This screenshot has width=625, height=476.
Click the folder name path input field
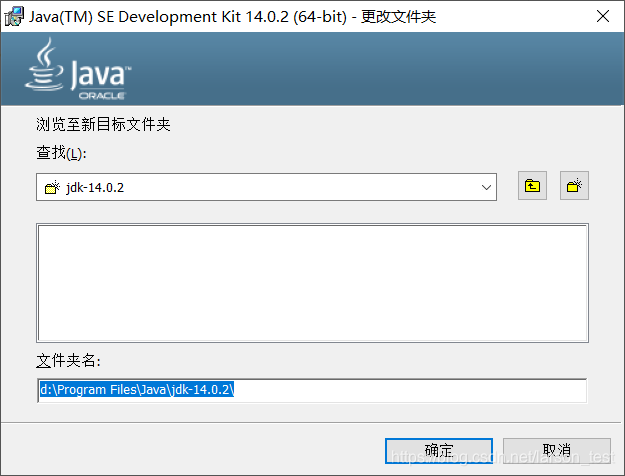(x=312, y=390)
